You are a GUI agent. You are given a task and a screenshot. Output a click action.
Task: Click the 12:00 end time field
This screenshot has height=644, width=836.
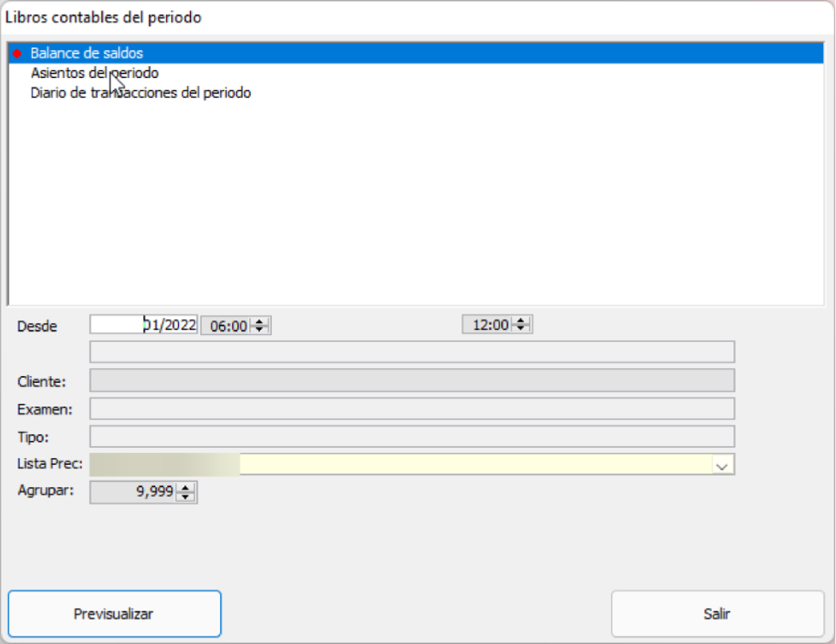tap(490, 325)
